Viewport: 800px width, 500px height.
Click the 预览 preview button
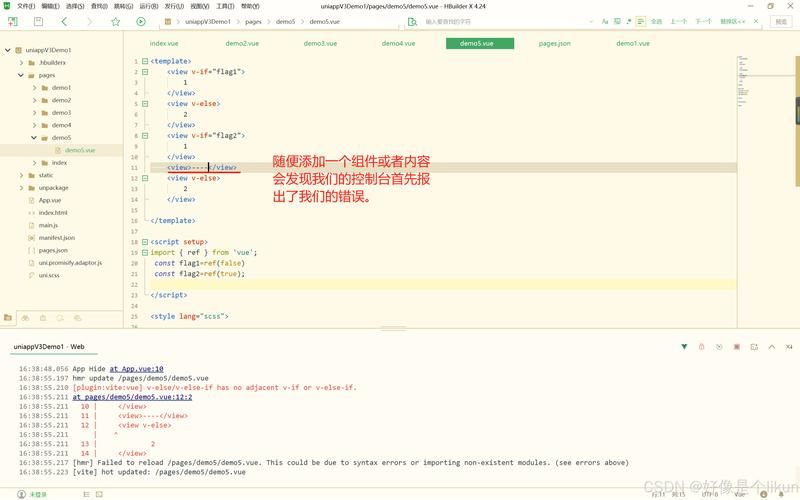[x=781, y=21]
